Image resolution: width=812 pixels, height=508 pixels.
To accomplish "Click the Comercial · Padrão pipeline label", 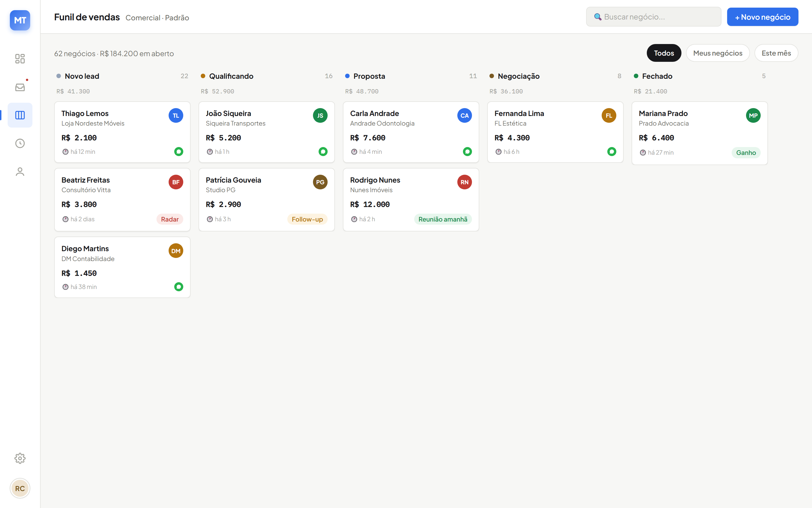I will pos(157,18).
